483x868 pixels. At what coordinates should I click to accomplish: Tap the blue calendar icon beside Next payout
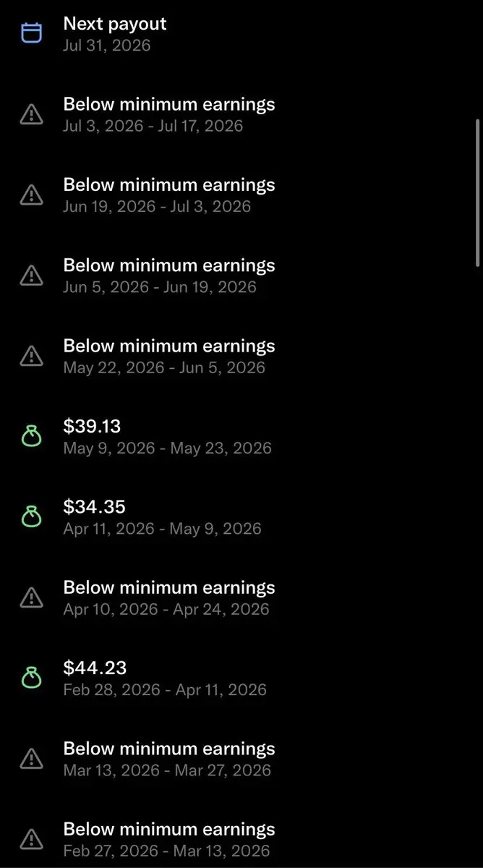31,34
